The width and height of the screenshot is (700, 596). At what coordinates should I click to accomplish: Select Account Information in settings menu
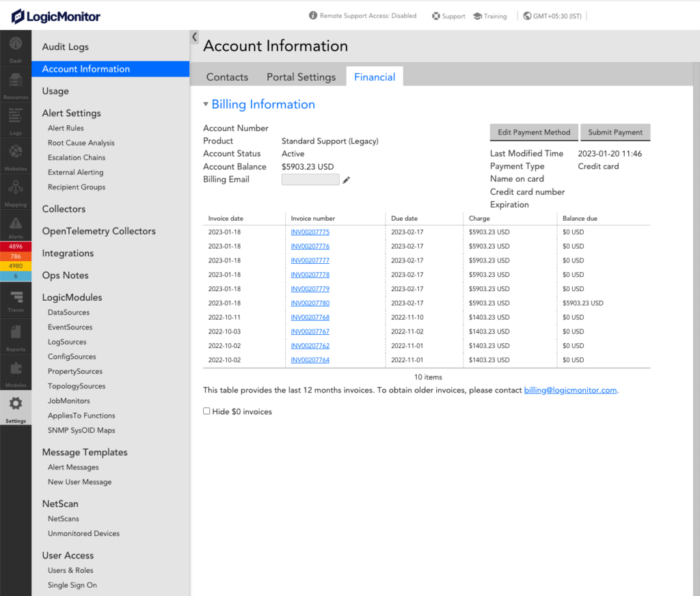point(111,69)
